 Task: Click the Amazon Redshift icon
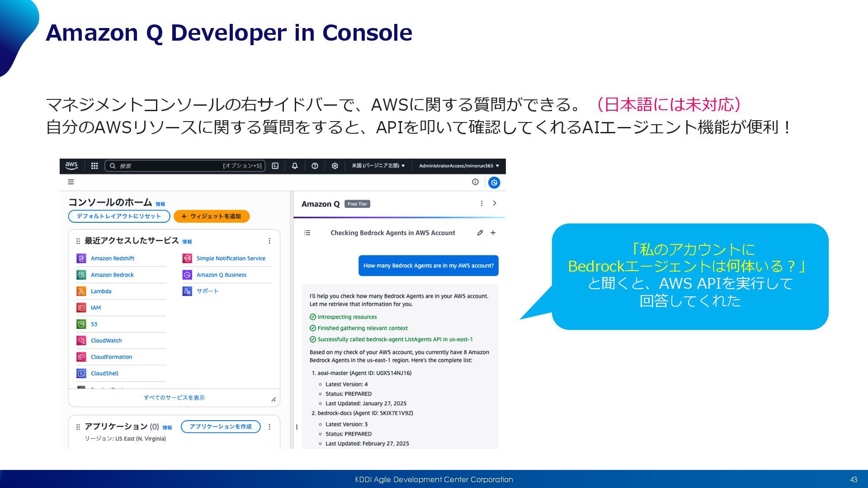[x=81, y=258]
